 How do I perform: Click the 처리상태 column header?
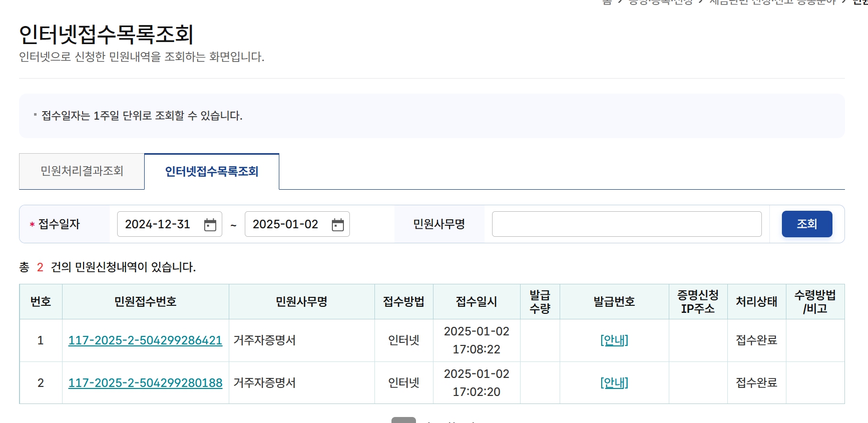(756, 301)
